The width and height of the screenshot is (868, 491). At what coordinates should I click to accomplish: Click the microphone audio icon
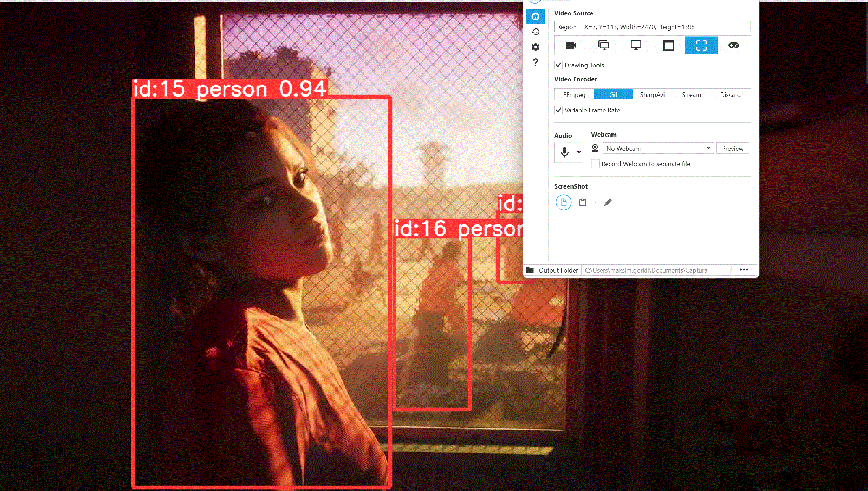[x=565, y=152]
